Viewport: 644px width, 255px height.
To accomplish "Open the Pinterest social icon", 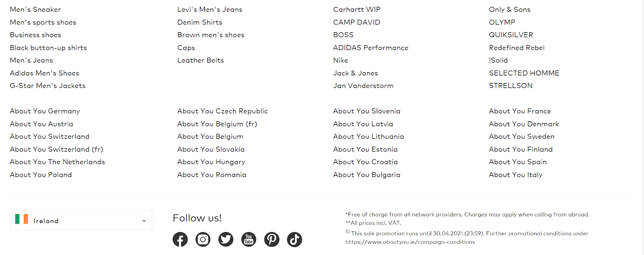I will [272, 239].
